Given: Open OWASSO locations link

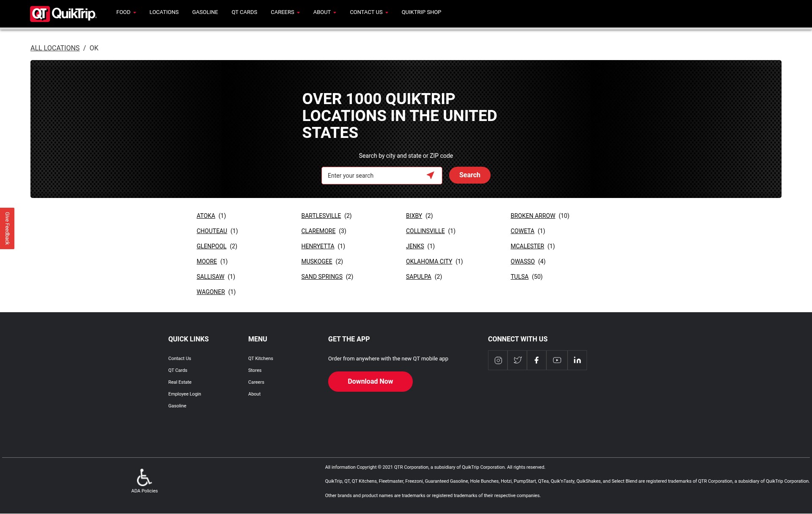Looking at the screenshot, I should 523,261.
